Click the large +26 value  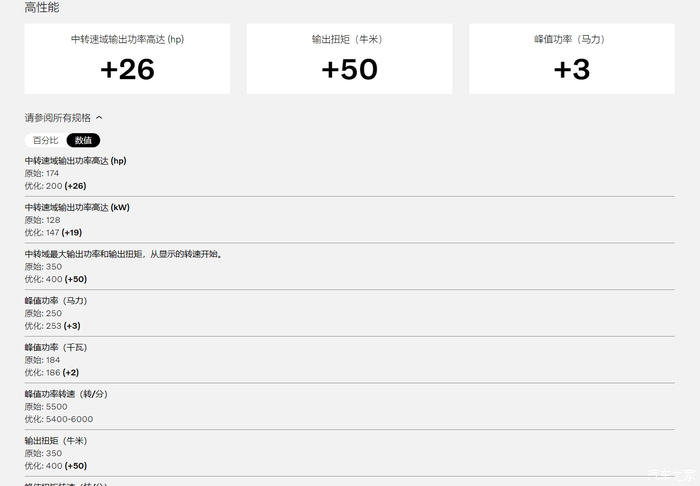point(127,69)
